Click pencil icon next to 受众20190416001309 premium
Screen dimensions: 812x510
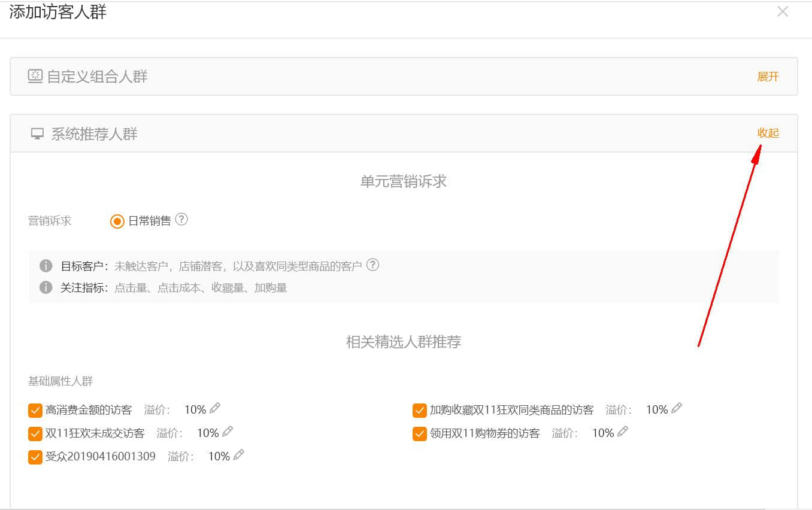(239, 455)
